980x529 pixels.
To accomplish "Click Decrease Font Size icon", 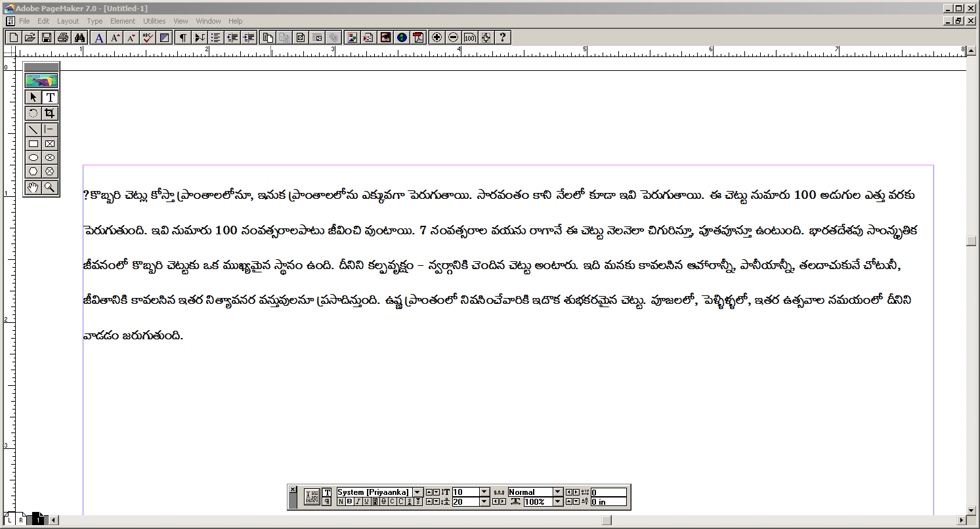I will coord(131,37).
